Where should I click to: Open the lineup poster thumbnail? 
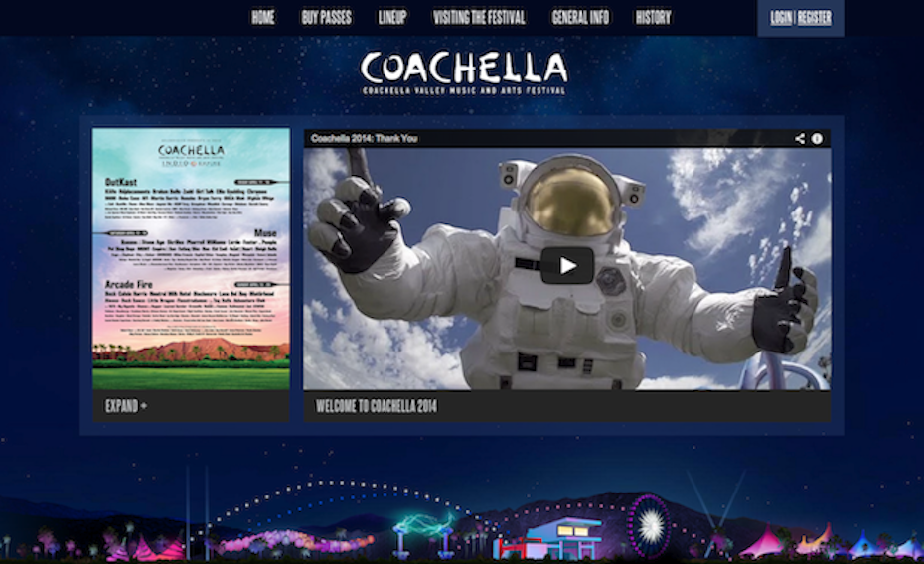point(191,259)
